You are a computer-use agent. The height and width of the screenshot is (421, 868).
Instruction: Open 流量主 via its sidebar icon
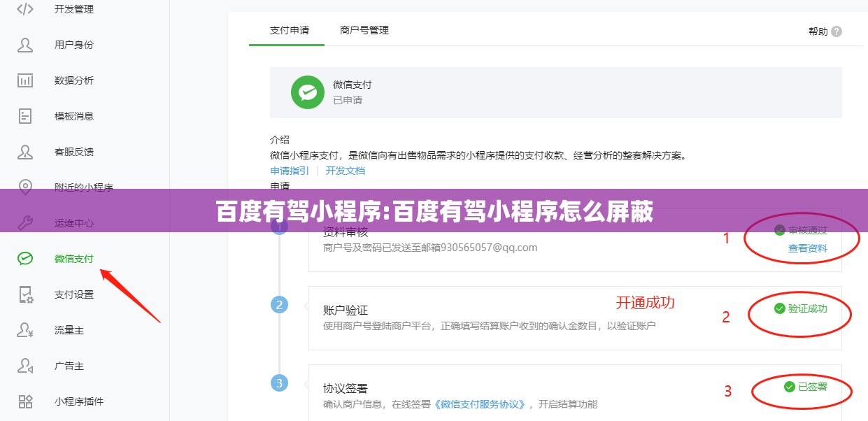(25, 330)
